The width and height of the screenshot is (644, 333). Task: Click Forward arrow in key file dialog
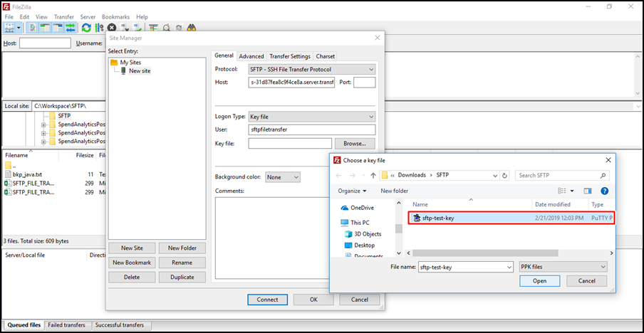(x=353, y=175)
